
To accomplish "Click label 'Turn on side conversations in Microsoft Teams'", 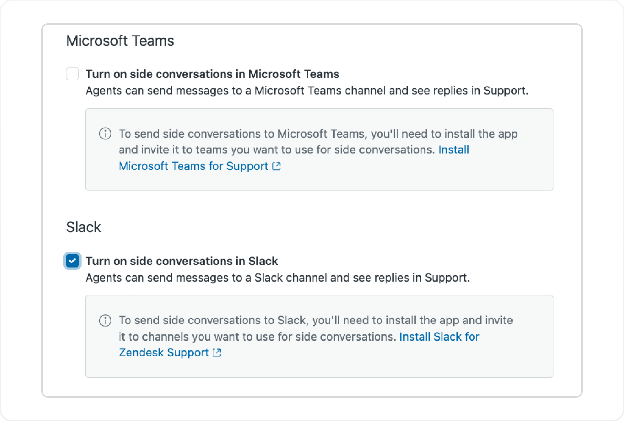I will click(x=213, y=74).
